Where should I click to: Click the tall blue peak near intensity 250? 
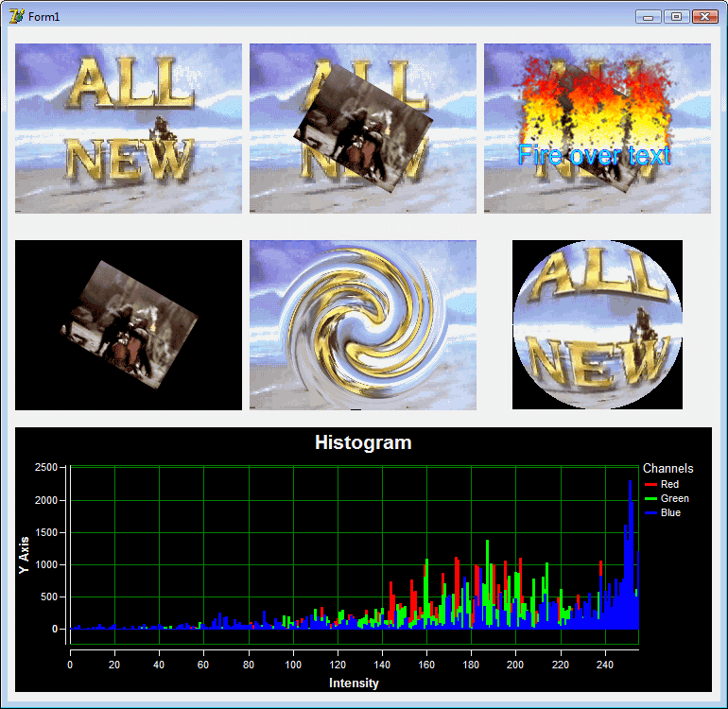click(630, 554)
